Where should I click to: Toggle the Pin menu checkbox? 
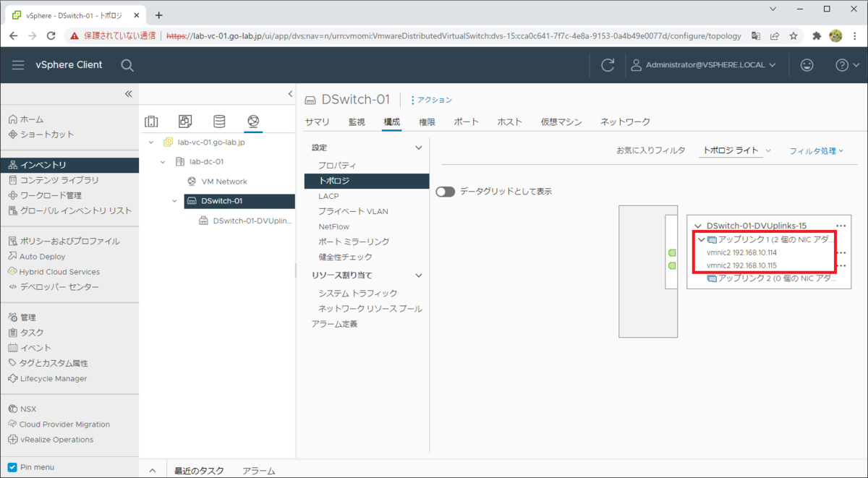click(x=12, y=467)
